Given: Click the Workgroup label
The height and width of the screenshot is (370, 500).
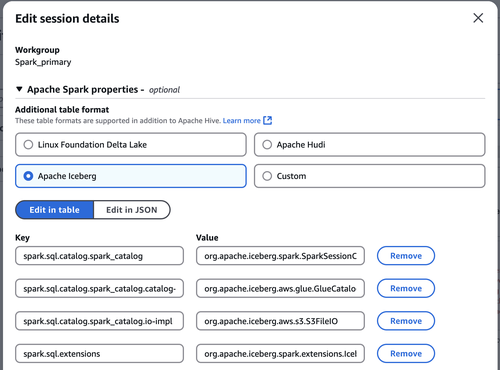Looking at the screenshot, I should click(37, 50).
